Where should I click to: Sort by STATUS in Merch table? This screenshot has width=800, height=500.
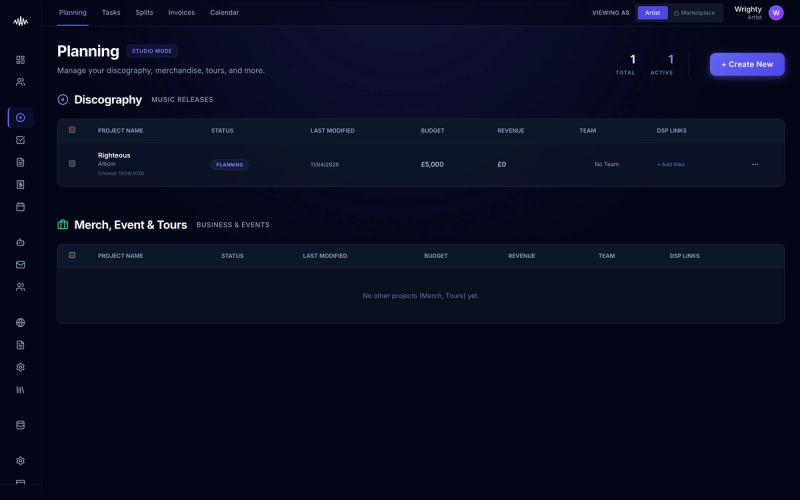coord(232,256)
